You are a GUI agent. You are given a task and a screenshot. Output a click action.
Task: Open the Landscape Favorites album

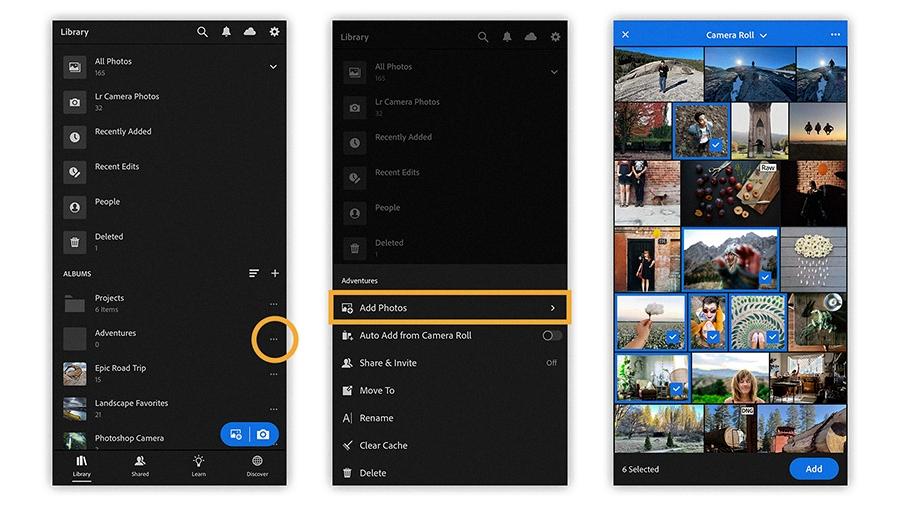pos(170,408)
